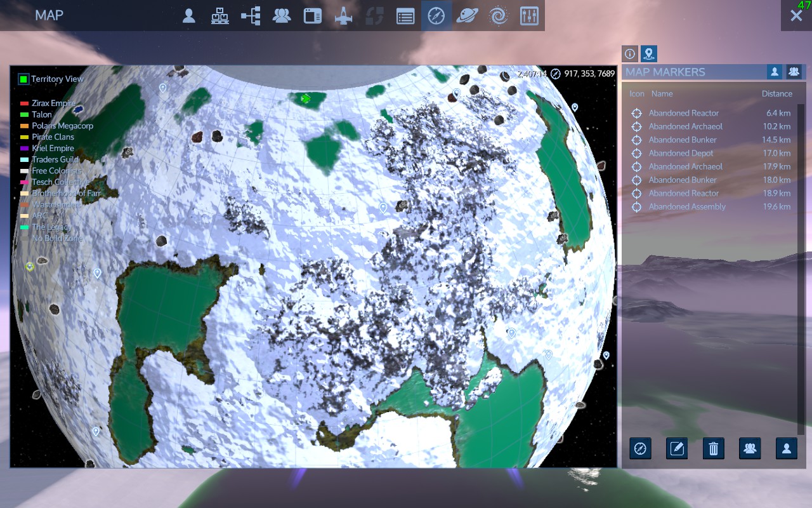Sort markers by the Distance column header
The height and width of the screenshot is (508, 812).
pyautogui.click(x=776, y=93)
